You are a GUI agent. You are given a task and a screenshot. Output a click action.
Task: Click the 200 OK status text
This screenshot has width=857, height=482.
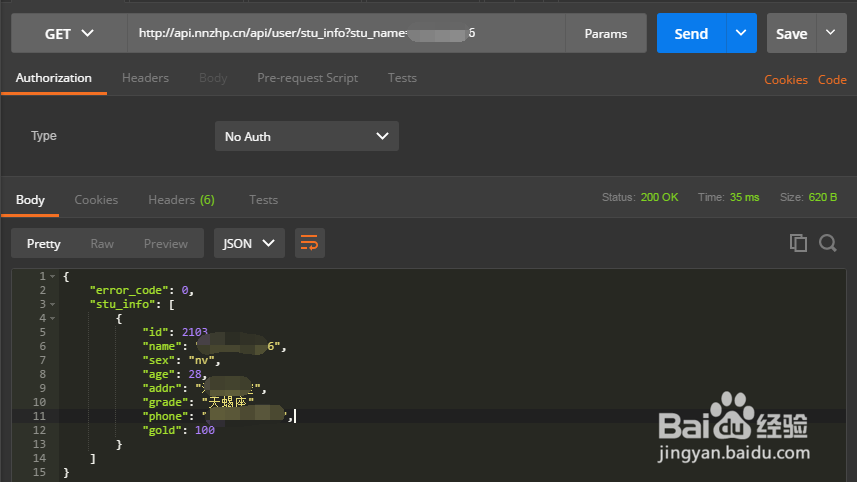coord(659,197)
